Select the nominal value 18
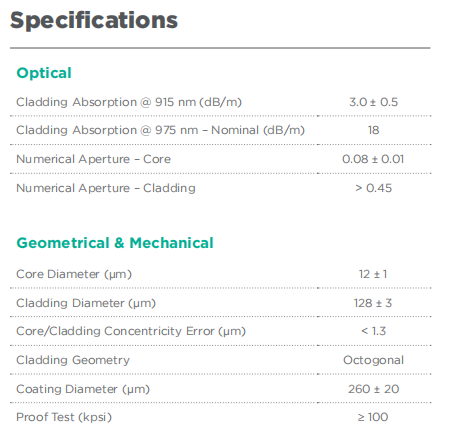Image resolution: width=471 pixels, height=437 pixels. (x=374, y=130)
